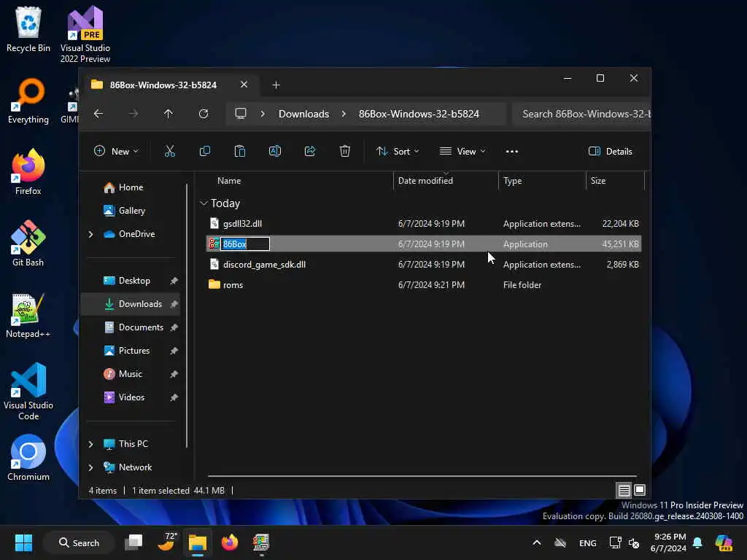
Task: Expand OneDrive in navigation pane
Action: pos(91,234)
